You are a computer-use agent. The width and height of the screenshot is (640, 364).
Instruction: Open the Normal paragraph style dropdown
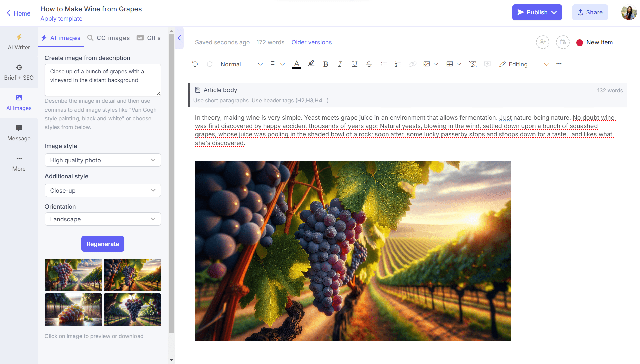pyautogui.click(x=242, y=64)
